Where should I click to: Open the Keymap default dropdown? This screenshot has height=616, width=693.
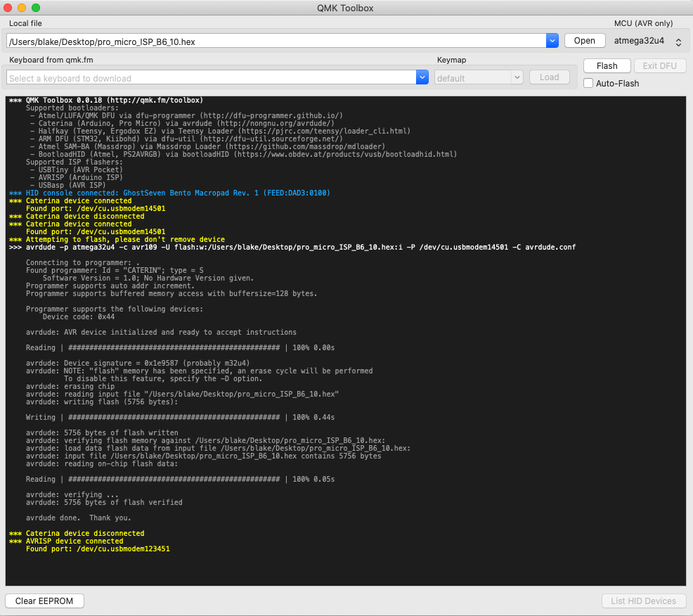[479, 78]
